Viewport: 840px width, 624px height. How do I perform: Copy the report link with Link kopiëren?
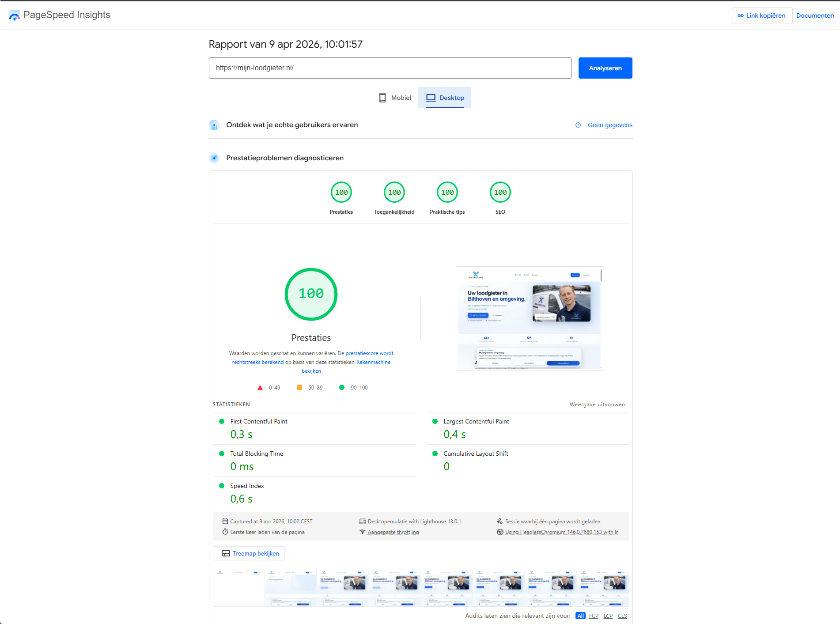tap(761, 15)
